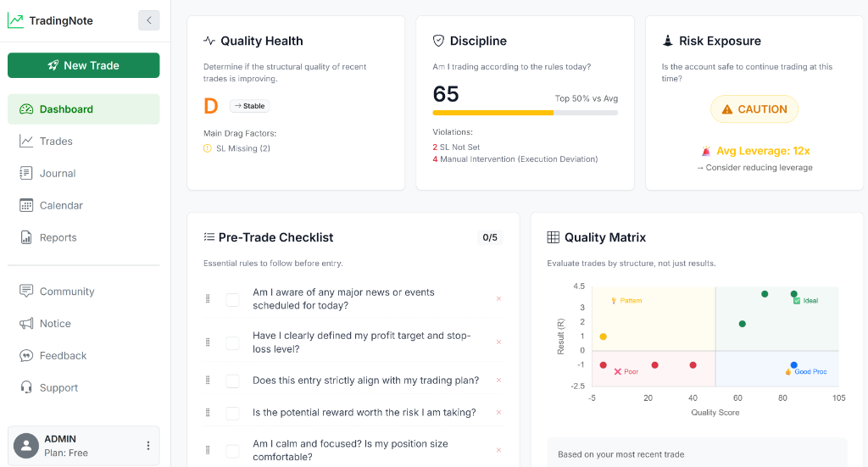Click the drag handle of calm and focused item
Screen dimensions: 868x467
point(209,450)
